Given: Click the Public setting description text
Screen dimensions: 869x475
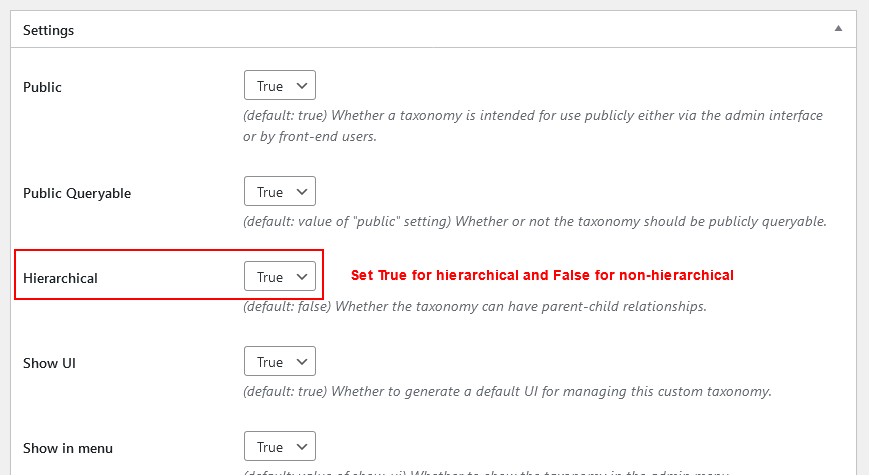Looking at the screenshot, I should click(533, 126).
